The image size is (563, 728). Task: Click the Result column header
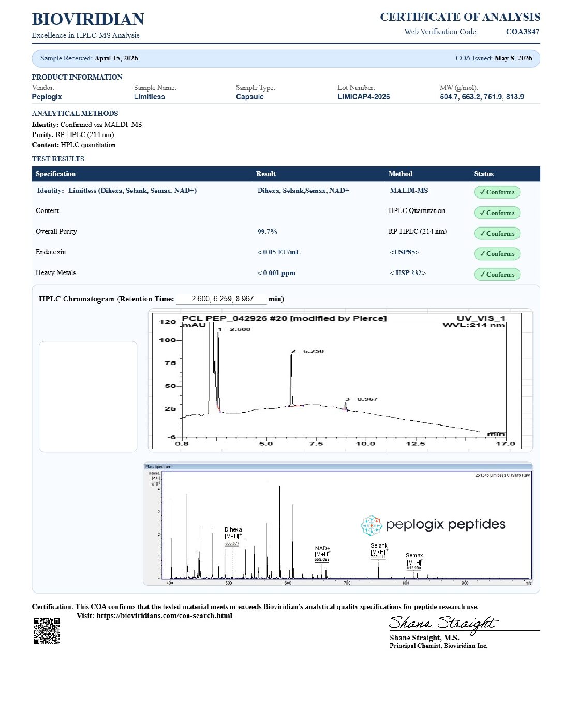click(x=266, y=174)
